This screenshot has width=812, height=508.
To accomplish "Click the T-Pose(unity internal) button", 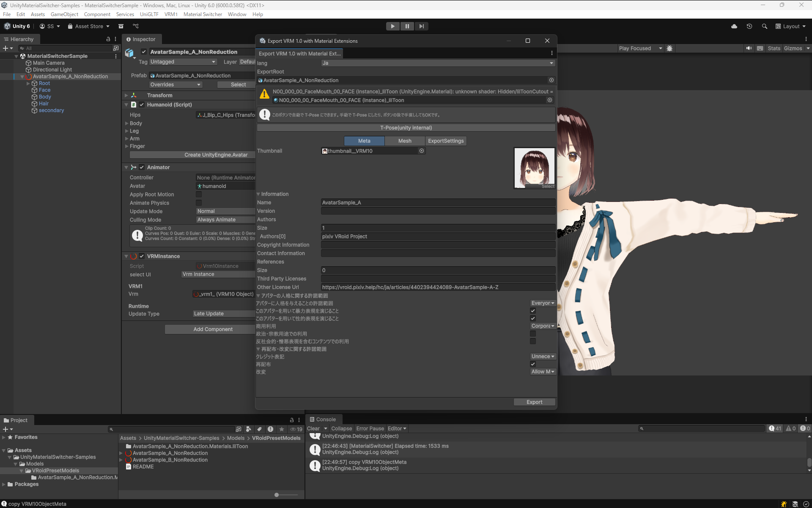I will pos(406,128).
